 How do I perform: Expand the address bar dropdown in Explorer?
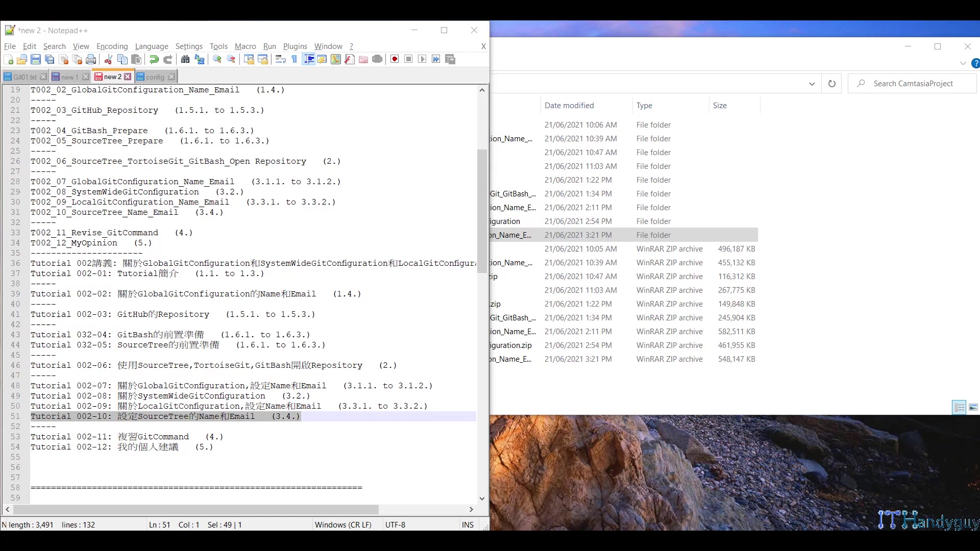812,84
